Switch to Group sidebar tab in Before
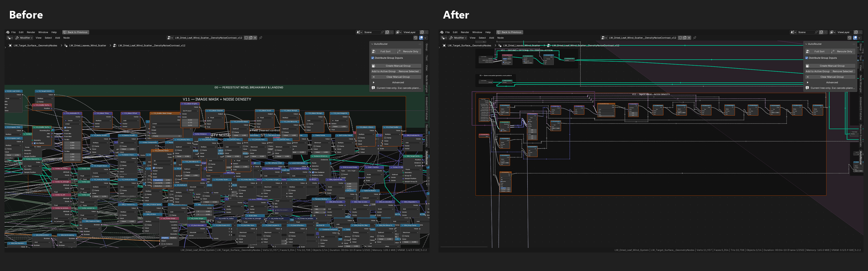868x271 pixels. coord(426,47)
